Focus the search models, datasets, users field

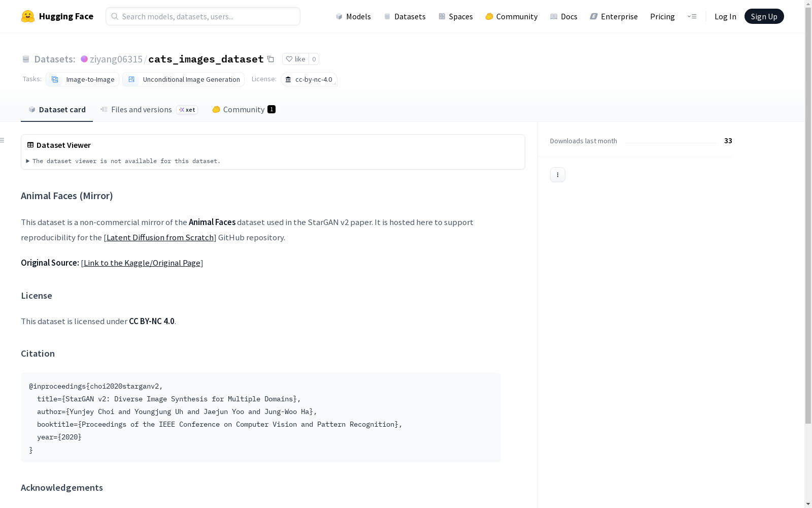click(x=203, y=16)
